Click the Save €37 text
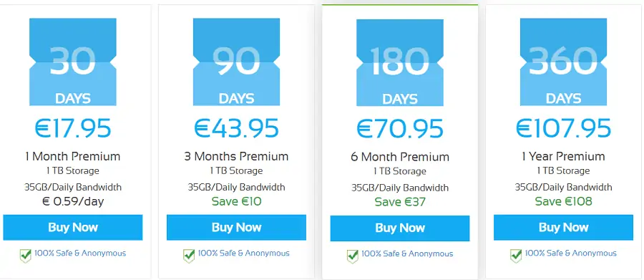The width and height of the screenshot is (644, 280). pos(399,202)
